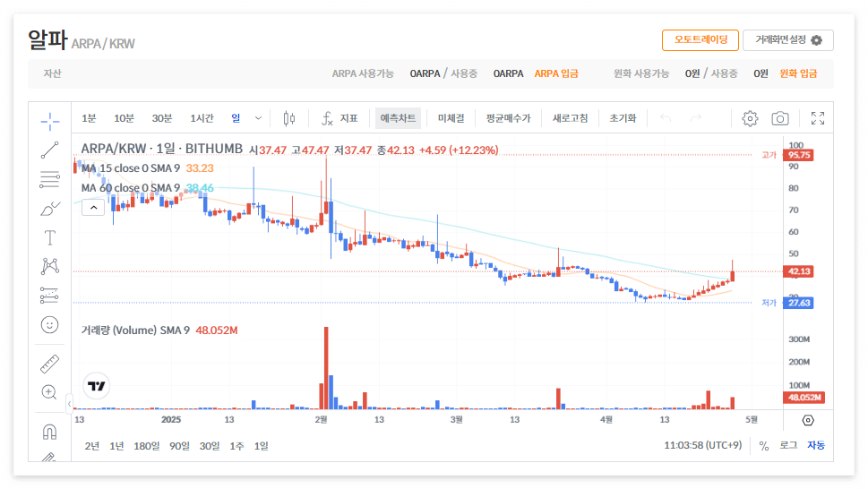Click 새로고침 to refresh the chart
The height and width of the screenshot is (489, 868).
tap(570, 118)
